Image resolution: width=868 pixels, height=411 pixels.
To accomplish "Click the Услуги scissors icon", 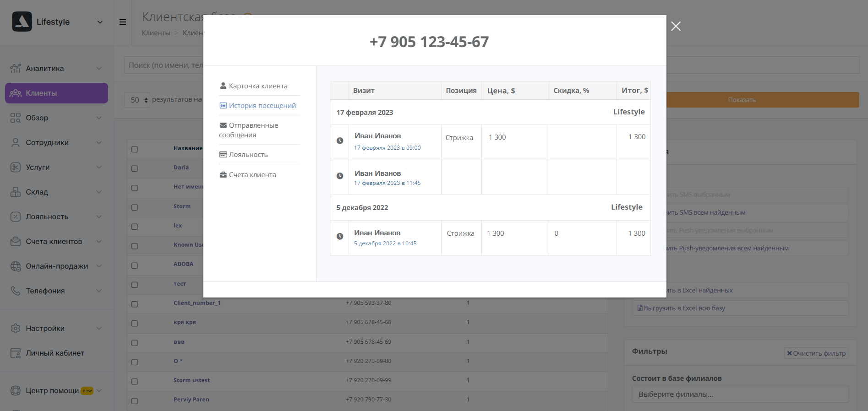I will coord(16,168).
